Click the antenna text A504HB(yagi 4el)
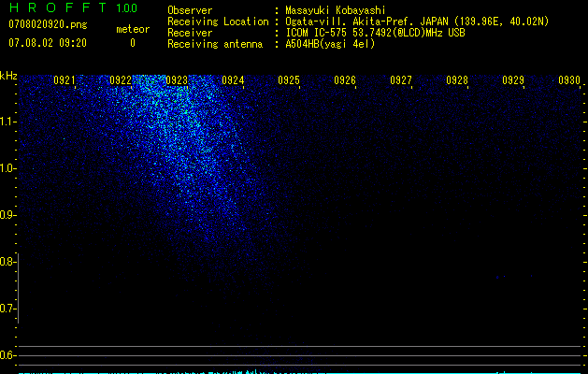Viewport: 588px width, 374px height. tap(330, 44)
